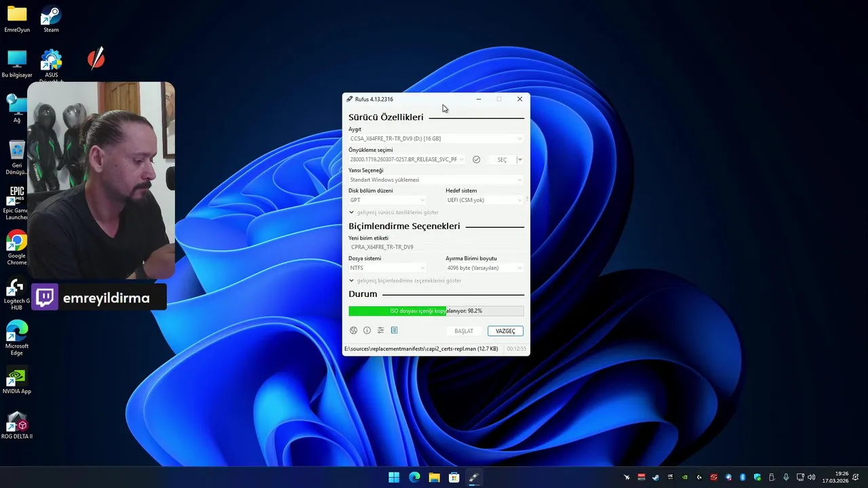
Task: Minimize the Rufus window
Action: click(478, 99)
